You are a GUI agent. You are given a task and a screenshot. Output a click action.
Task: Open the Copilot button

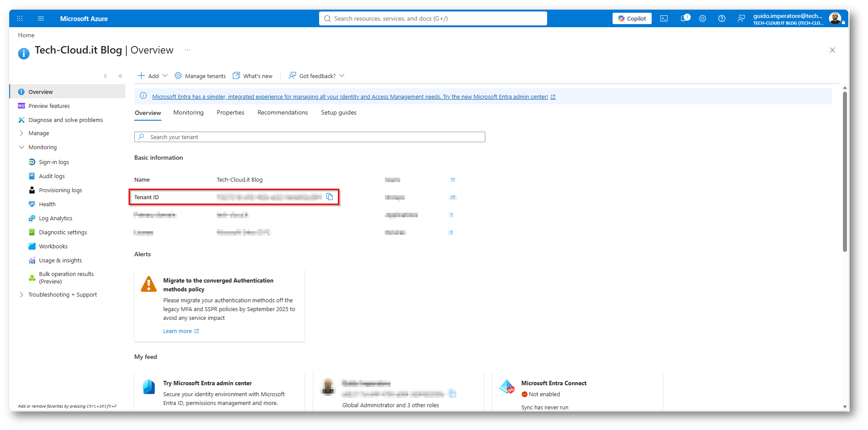[x=632, y=18]
